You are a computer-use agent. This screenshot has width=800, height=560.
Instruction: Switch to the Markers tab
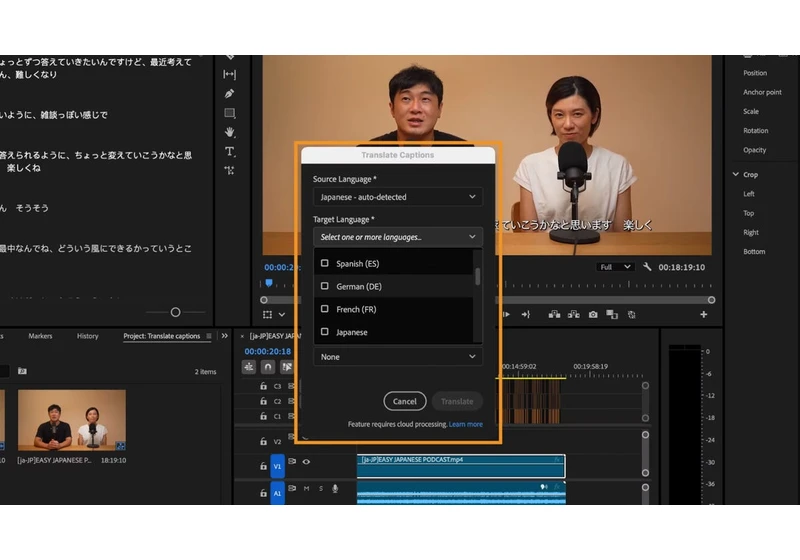[40, 336]
